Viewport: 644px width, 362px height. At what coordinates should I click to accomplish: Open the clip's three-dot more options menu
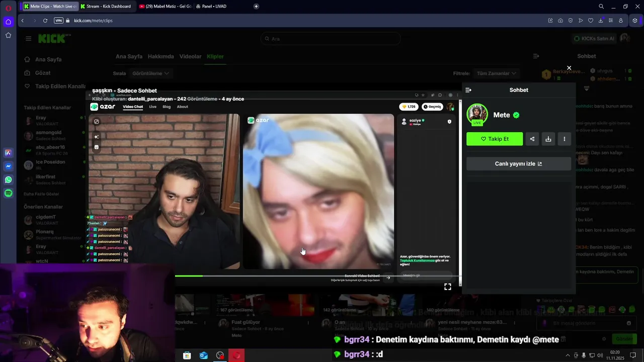tap(565, 139)
